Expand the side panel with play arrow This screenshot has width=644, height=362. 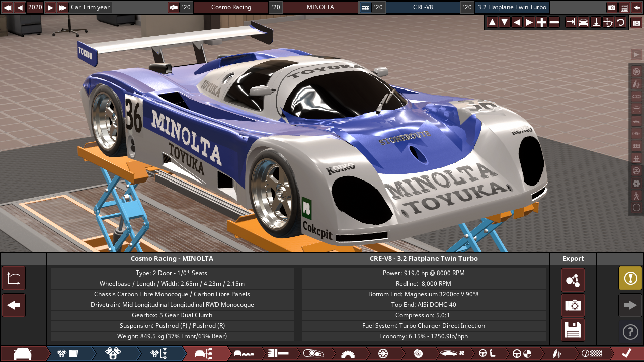636,54
